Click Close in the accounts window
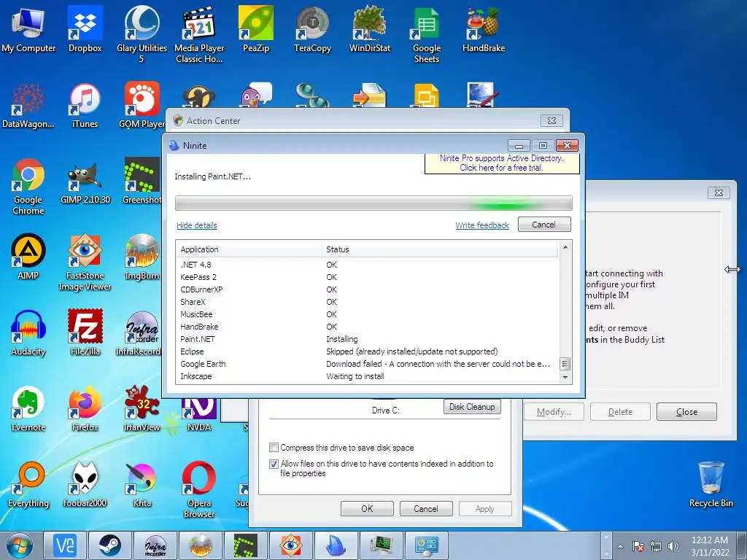This screenshot has width=747, height=560. [x=686, y=412]
